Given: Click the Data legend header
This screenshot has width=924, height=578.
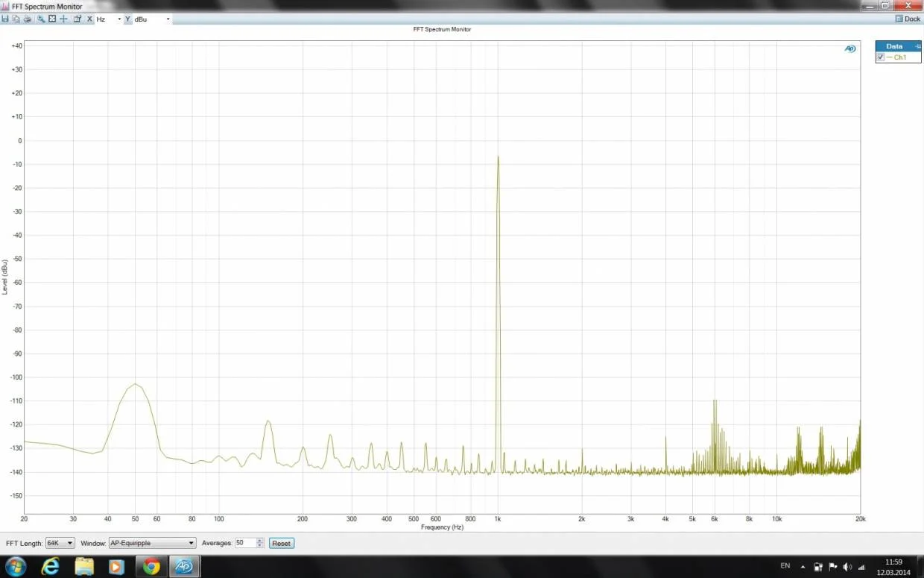Looking at the screenshot, I should 898,46.
